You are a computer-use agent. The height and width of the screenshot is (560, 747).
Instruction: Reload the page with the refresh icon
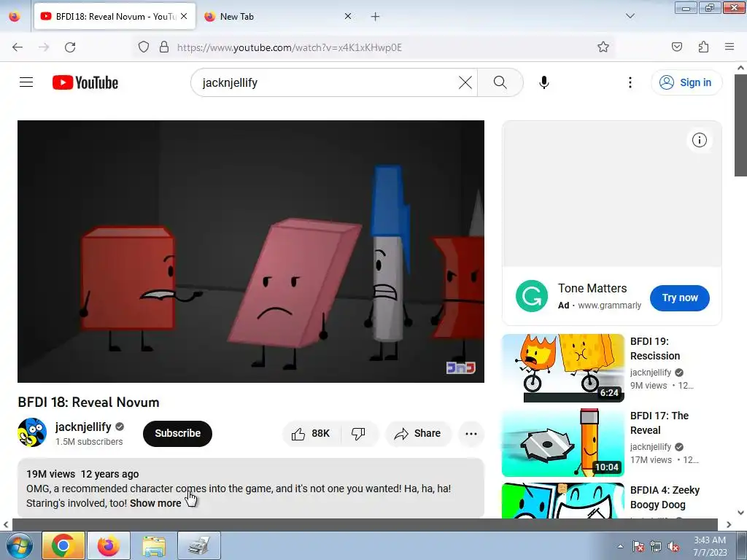pyautogui.click(x=70, y=47)
